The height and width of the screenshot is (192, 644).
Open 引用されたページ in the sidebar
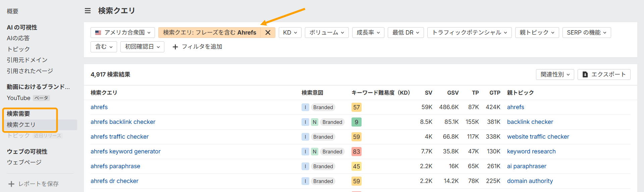[30, 71]
